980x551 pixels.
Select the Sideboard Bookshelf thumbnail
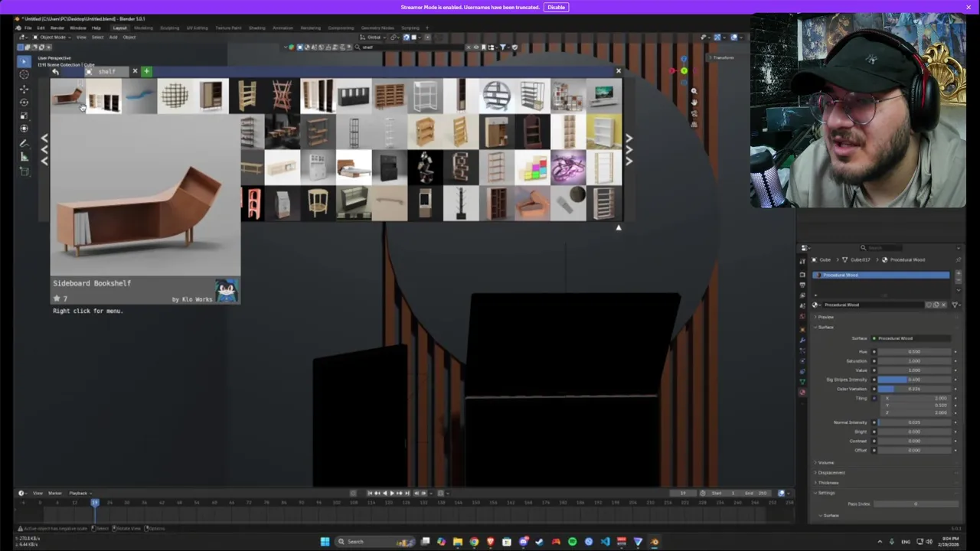click(67, 96)
